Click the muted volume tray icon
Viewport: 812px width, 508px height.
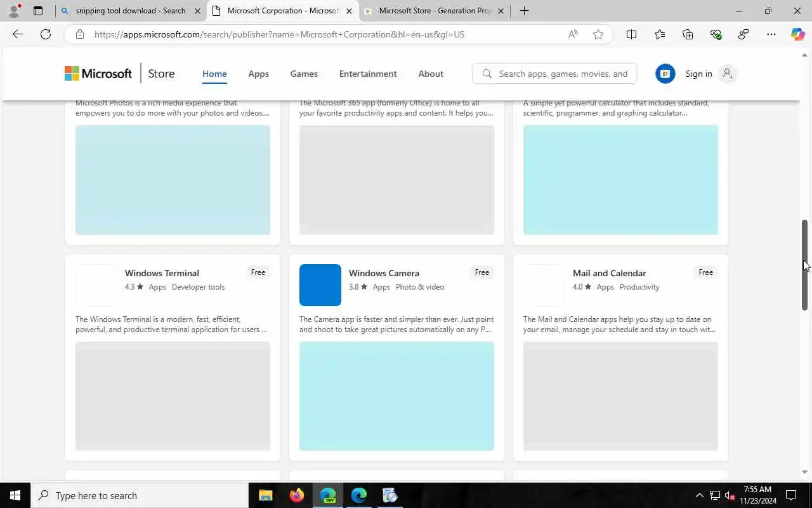730,495
